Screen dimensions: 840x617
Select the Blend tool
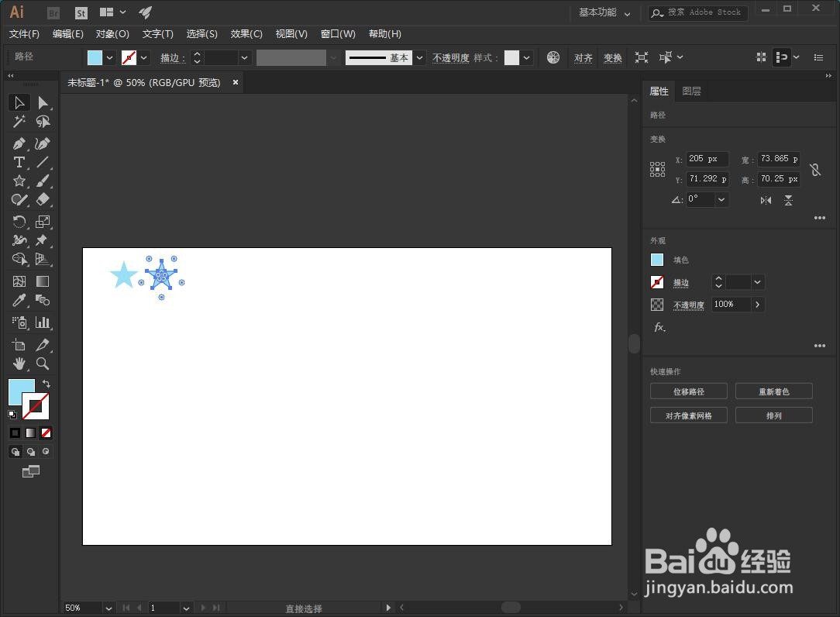click(43, 300)
